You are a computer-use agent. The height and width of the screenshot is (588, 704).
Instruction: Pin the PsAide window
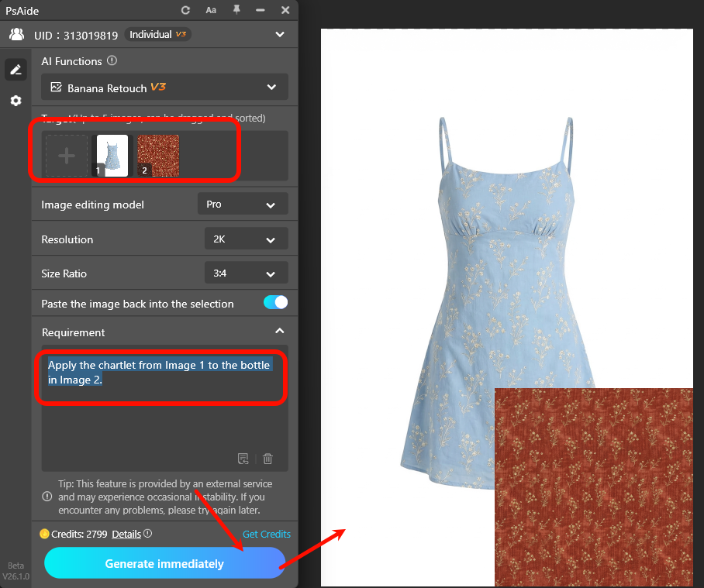tap(237, 10)
